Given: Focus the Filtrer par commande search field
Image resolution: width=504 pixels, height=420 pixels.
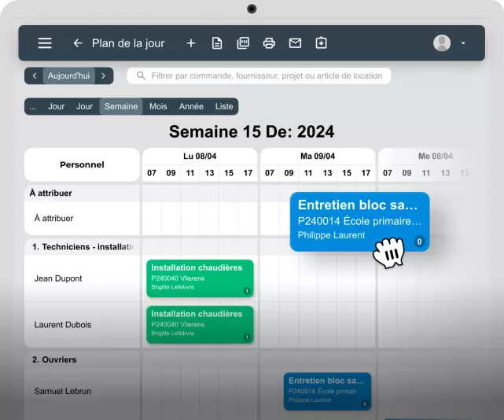Looking at the screenshot, I should [x=259, y=76].
